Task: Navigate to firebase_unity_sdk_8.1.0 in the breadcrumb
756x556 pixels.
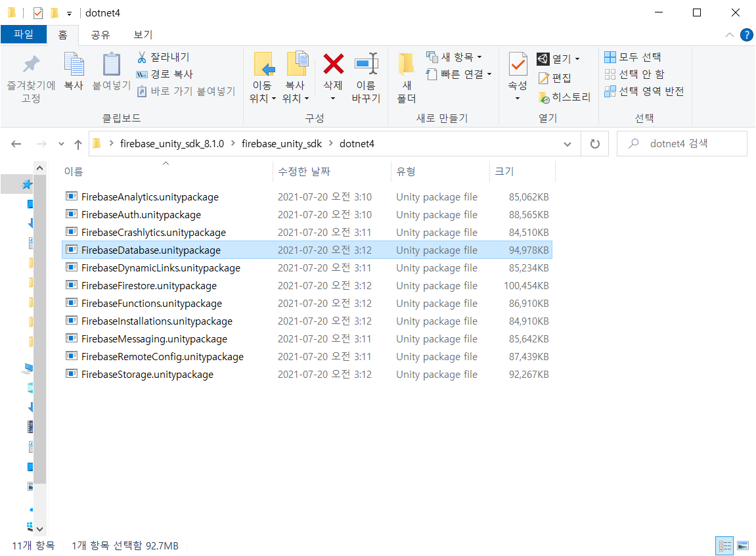Action: coord(172,144)
